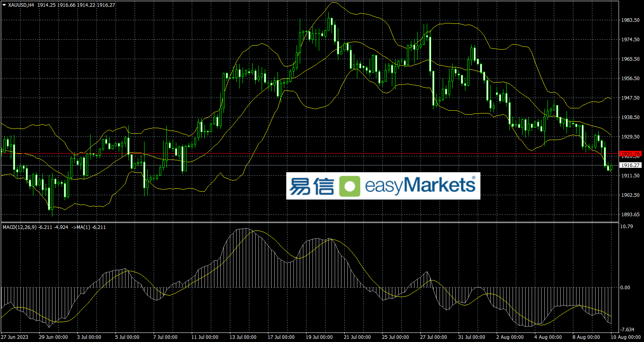Click the 1911.50 price axis label
Screen dimensions: 644x342
tap(631, 176)
